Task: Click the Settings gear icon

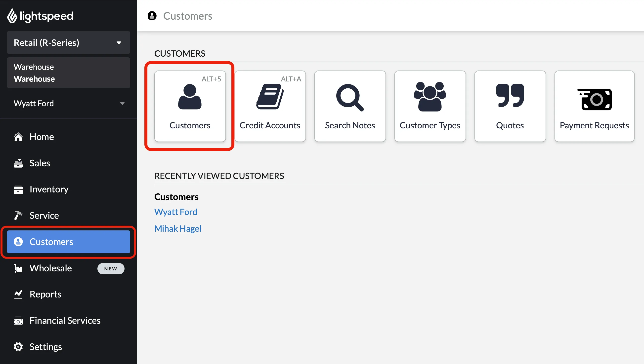Action: click(18, 347)
